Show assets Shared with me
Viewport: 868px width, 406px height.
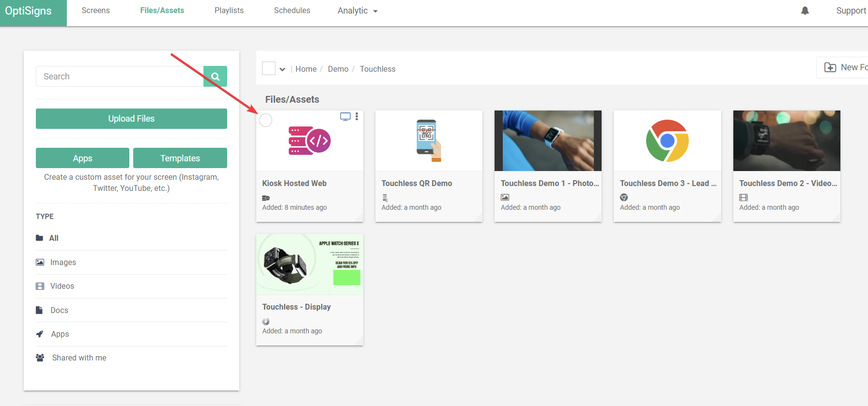pos(79,358)
